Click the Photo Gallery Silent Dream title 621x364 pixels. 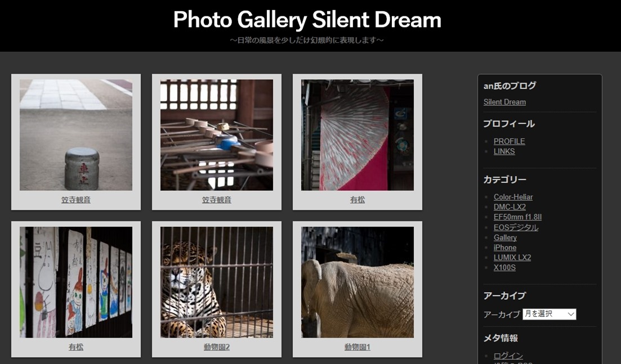307,19
